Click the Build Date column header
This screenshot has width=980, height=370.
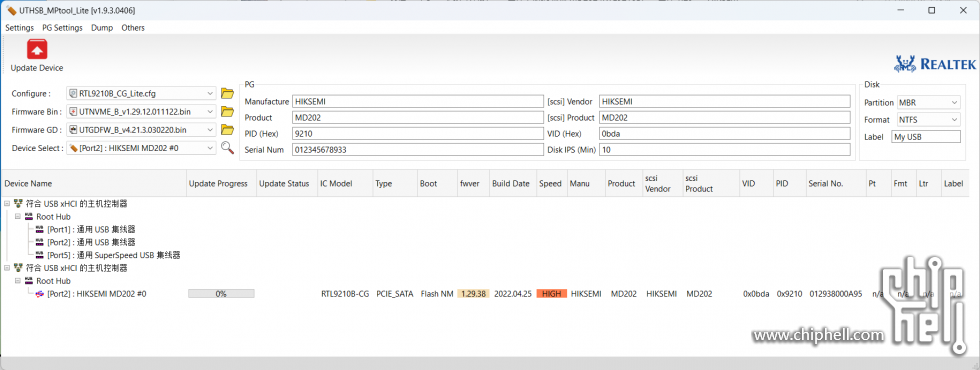pyautogui.click(x=512, y=184)
